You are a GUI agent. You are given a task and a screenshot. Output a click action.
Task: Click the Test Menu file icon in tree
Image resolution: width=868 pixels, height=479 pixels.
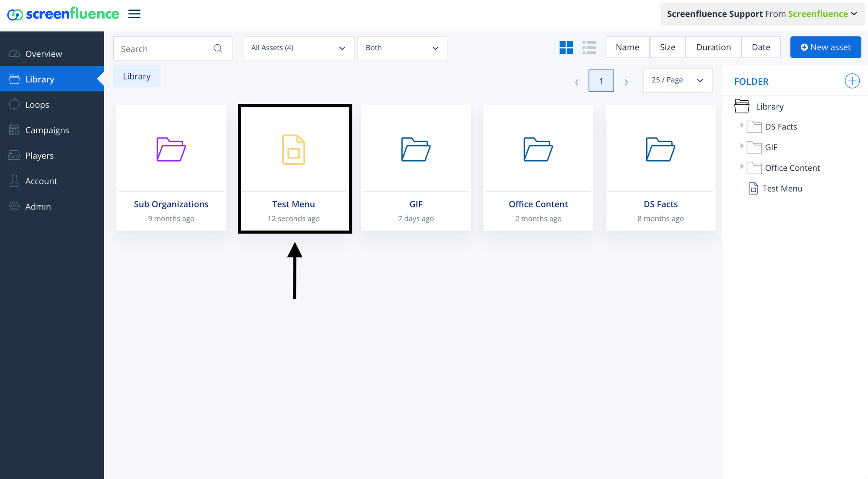(x=753, y=188)
